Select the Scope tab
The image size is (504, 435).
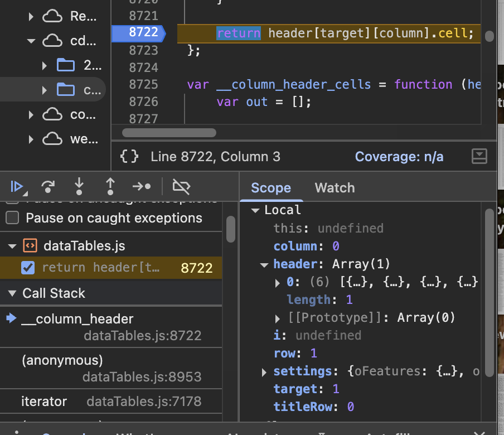[x=271, y=188]
